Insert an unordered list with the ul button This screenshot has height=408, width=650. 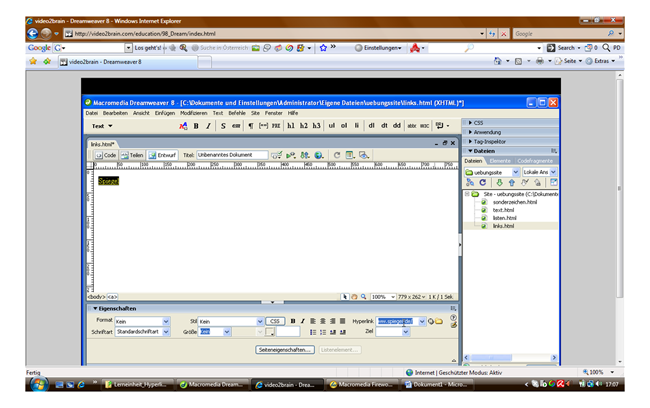click(x=332, y=126)
